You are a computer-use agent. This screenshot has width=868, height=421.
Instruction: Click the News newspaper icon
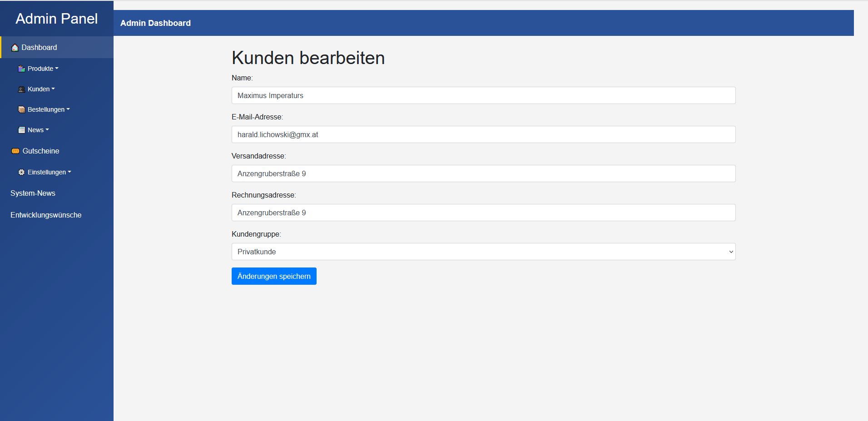[21, 130]
